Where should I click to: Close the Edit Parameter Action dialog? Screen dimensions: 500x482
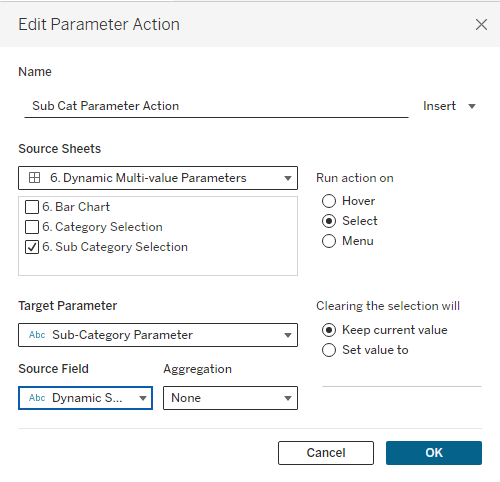[481, 24]
